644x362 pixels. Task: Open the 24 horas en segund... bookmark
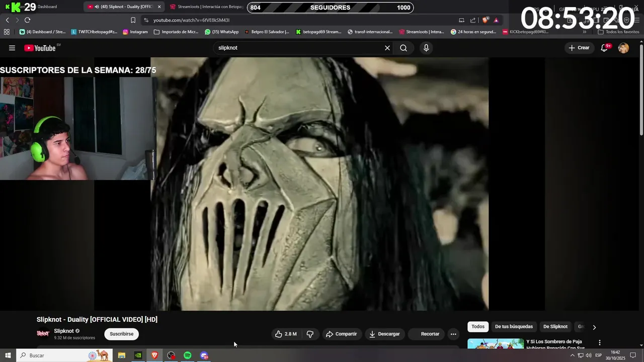(x=473, y=32)
